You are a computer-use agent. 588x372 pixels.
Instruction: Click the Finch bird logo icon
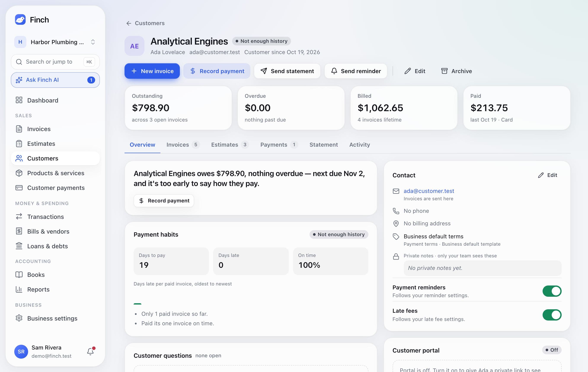tap(20, 19)
